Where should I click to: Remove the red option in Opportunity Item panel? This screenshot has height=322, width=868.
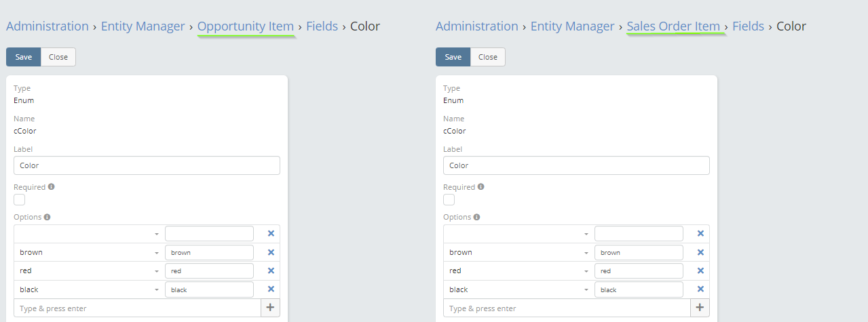point(271,270)
